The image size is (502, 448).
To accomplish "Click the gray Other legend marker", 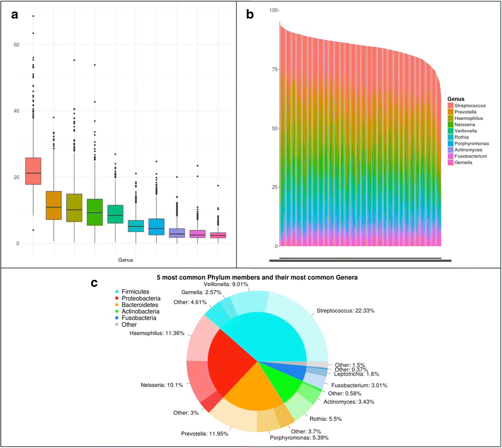I will click(x=117, y=324).
